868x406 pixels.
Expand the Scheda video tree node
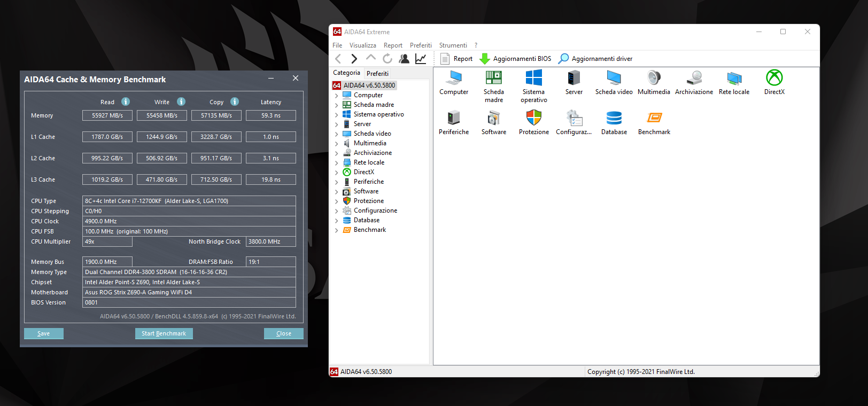pos(337,134)
